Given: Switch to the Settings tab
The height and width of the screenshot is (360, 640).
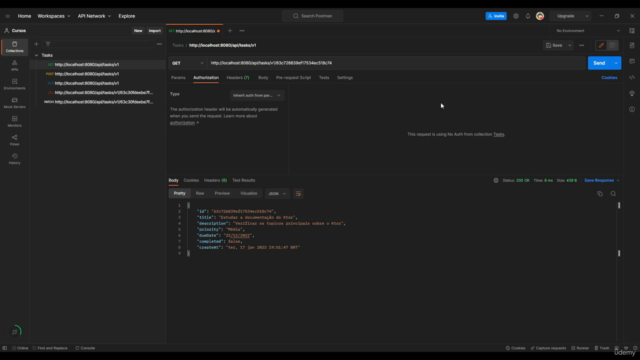Looking at the screenshot, I should pos(345,78).
